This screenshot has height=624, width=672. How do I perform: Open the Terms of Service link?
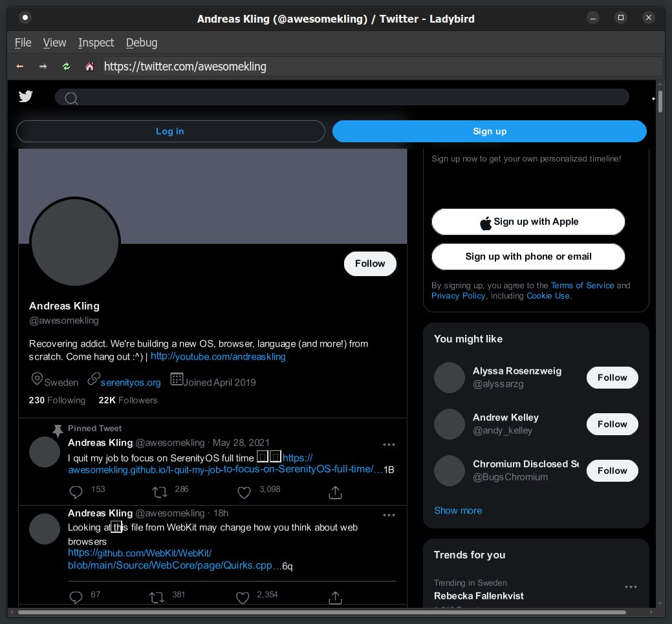click(x=582, y=285)
